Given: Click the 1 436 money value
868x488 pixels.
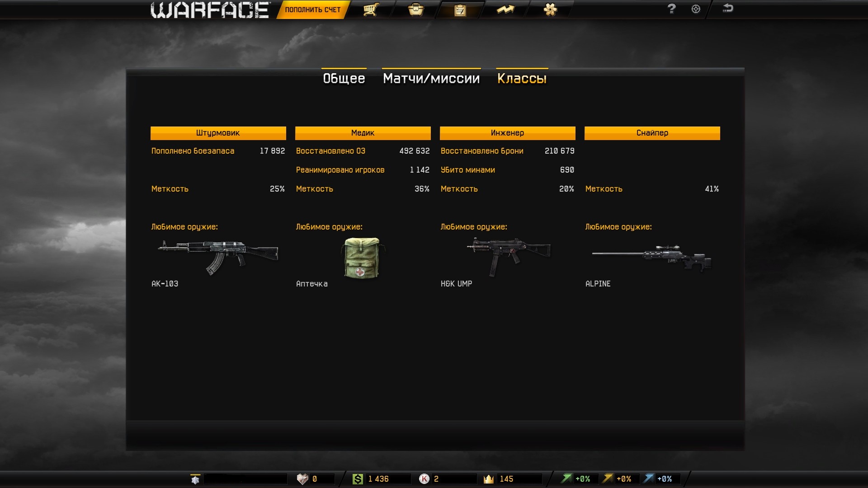Looking at the screenshot, I should [378, 479].
